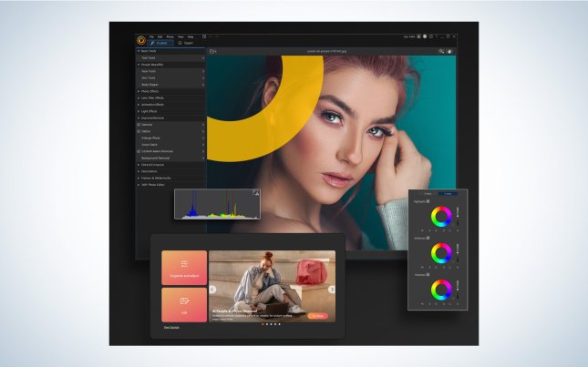
Task: Go to previous banner slide arrow
Action: coord(213,290)
